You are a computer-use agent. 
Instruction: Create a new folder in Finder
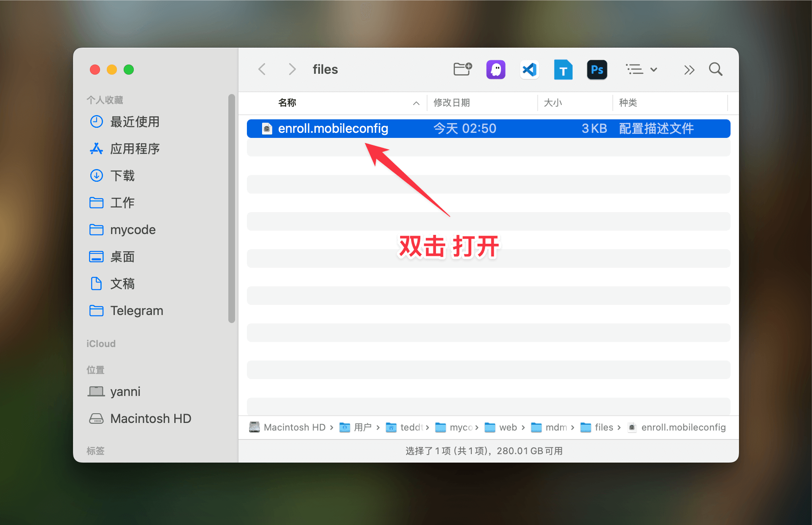462,69
